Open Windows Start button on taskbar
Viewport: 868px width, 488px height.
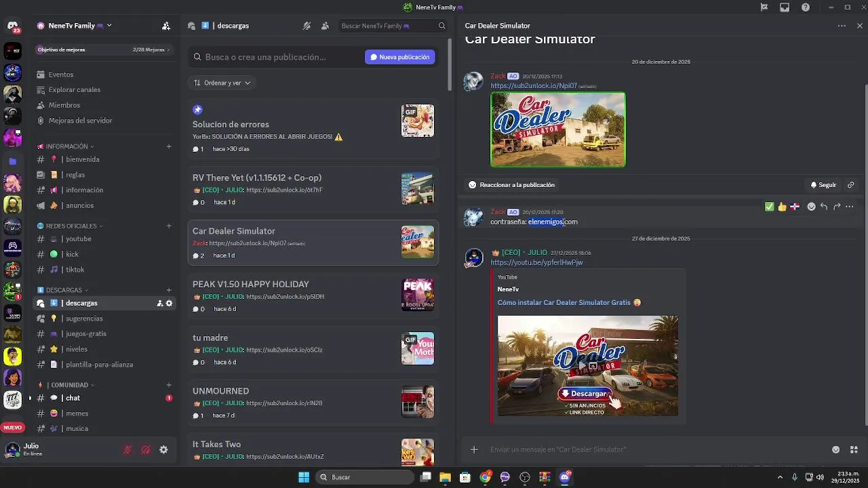pos(304,477)
